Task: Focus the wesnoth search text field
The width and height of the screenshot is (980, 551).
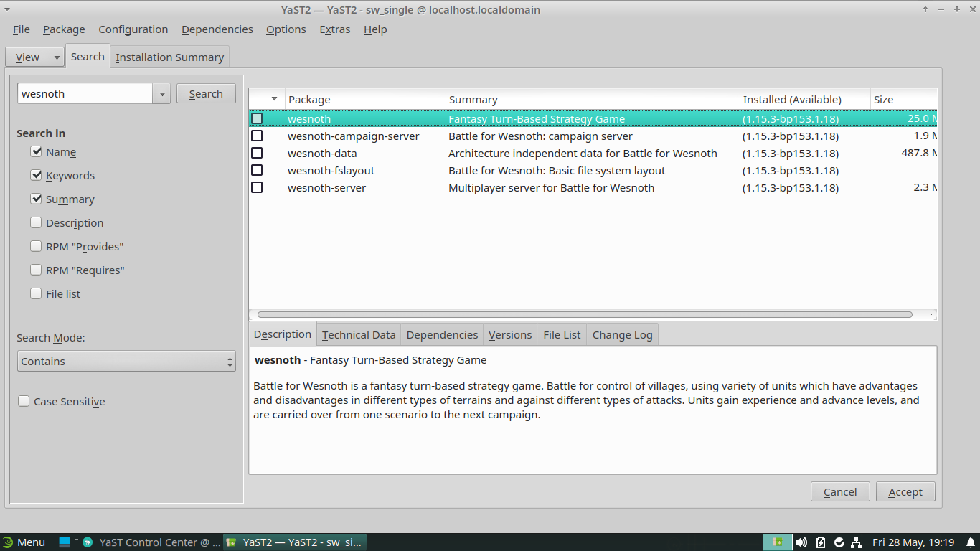Action: 85,94
